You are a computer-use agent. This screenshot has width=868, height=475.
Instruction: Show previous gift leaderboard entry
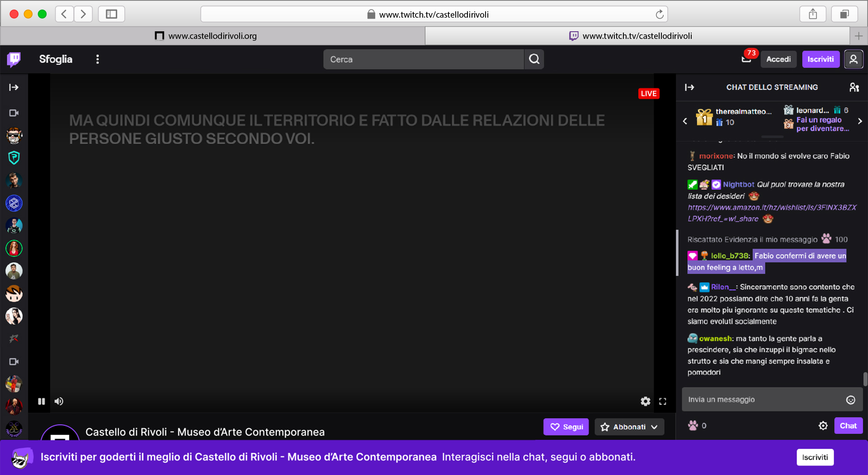point(685,121)
